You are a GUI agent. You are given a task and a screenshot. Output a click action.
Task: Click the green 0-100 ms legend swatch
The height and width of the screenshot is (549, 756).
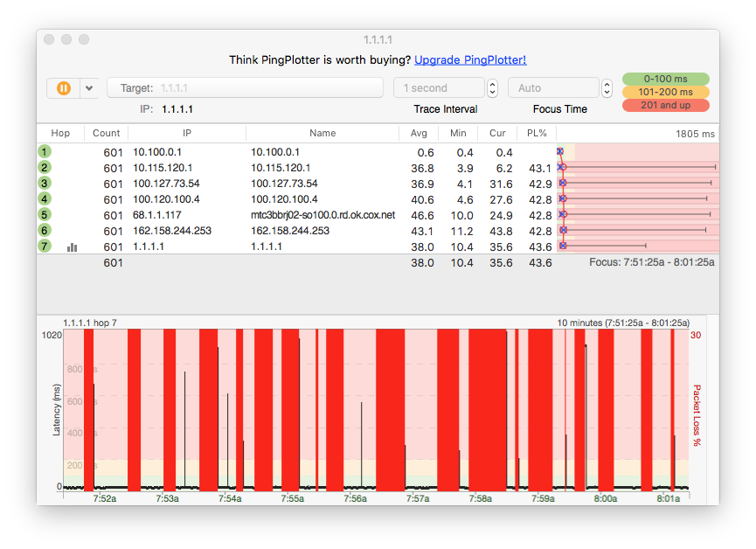(x=665, y=79)
